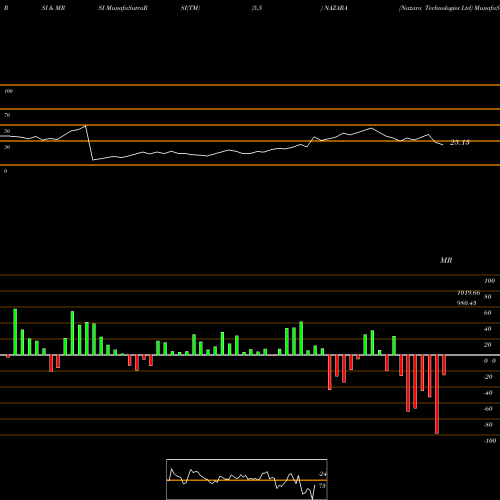Screen dimensions: 500x500
Task: Click the 1019.66 value on the MR chart
Action: tap(469, 293)
